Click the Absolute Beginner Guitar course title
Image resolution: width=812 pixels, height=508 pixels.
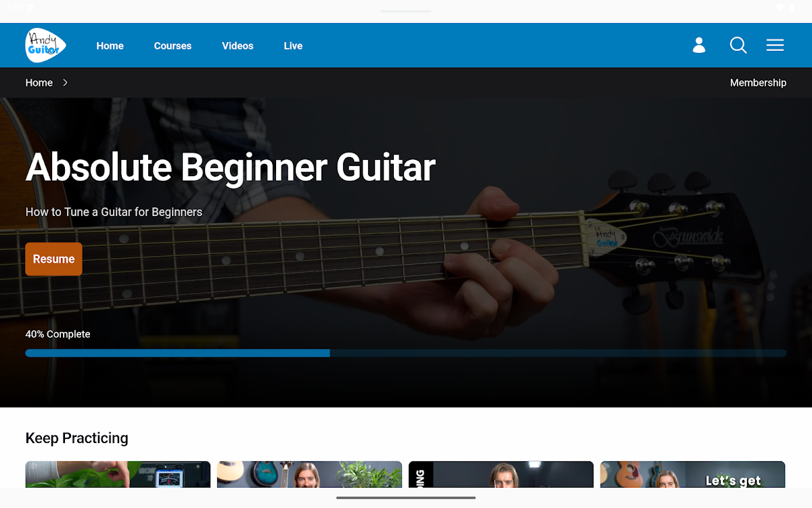(230, 167)
